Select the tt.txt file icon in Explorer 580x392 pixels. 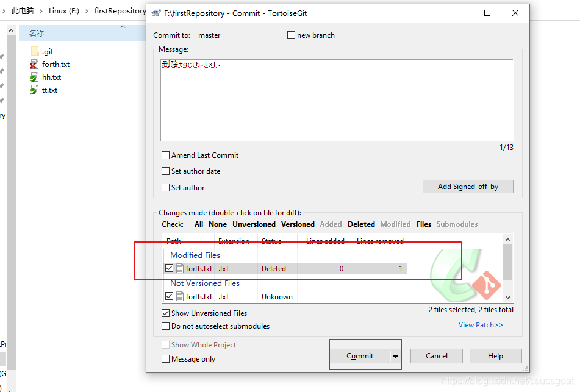[34, 90]
